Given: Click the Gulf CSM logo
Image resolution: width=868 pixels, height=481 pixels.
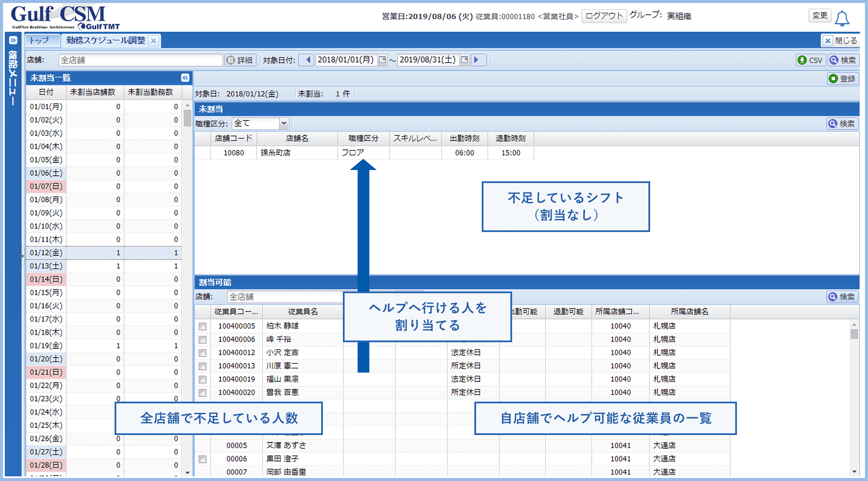Looking at the screenshot, I should tap(65, 17).
